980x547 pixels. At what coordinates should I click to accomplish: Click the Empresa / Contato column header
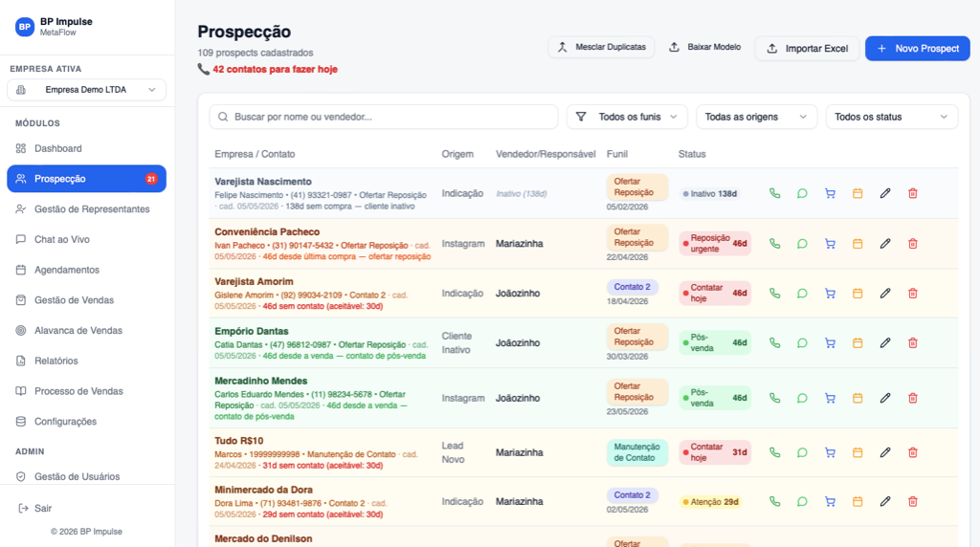[x=255, y=154]
